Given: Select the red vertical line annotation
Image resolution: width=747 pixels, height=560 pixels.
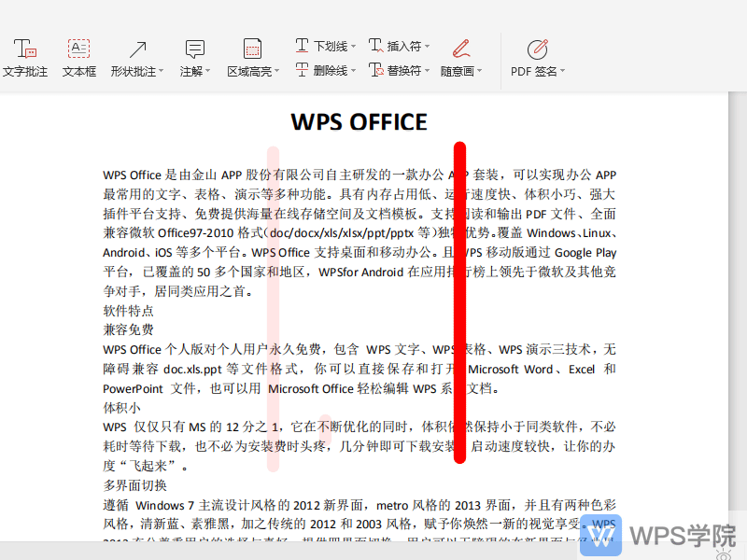Looking at the screenshot, I should [459, 299].
